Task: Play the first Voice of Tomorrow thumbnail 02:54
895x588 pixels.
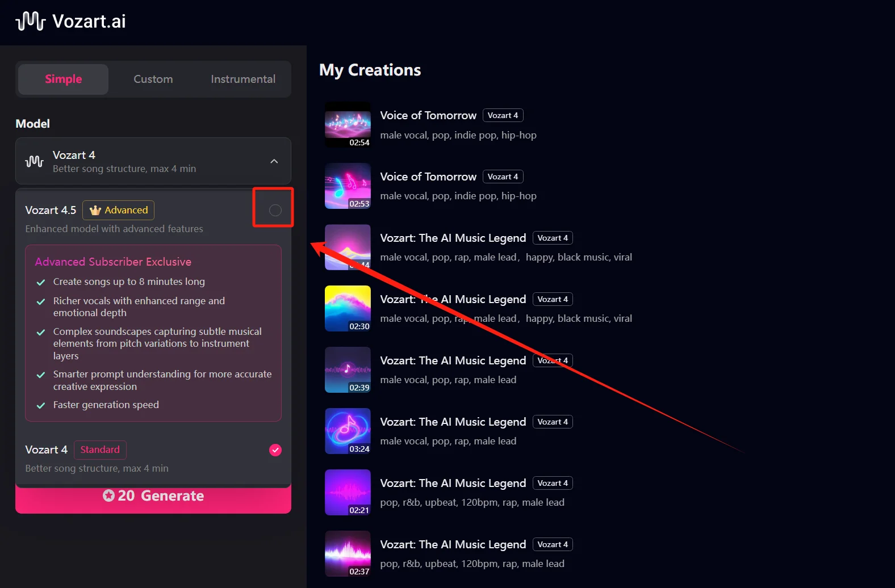Action: point(348,125)
